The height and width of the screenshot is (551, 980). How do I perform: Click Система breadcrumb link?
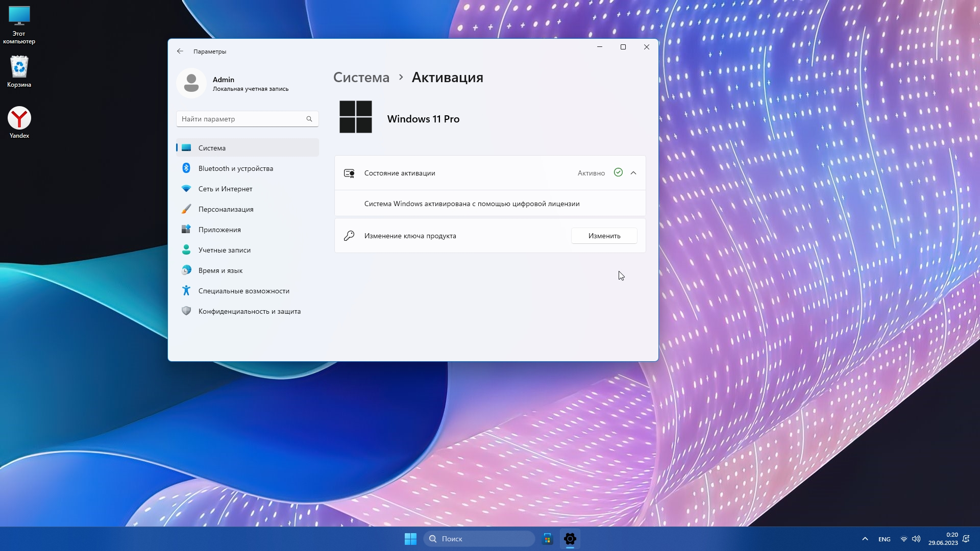(x=361, y=78)
